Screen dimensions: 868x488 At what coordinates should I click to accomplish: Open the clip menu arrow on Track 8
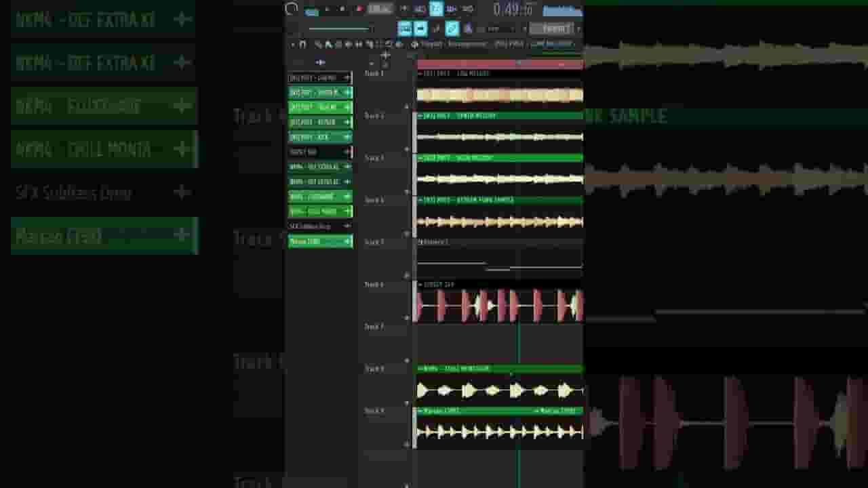(x=420, y=369)
